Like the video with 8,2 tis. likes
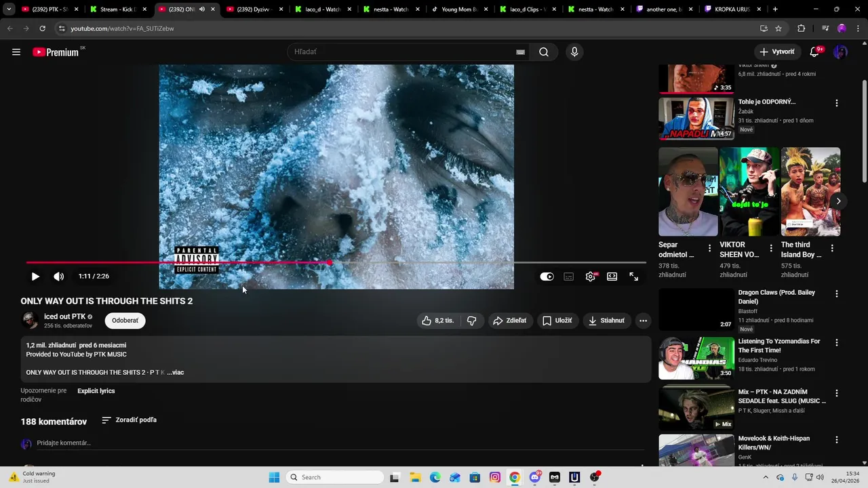The height and width of the screenshot is (488, 868). 437,321
